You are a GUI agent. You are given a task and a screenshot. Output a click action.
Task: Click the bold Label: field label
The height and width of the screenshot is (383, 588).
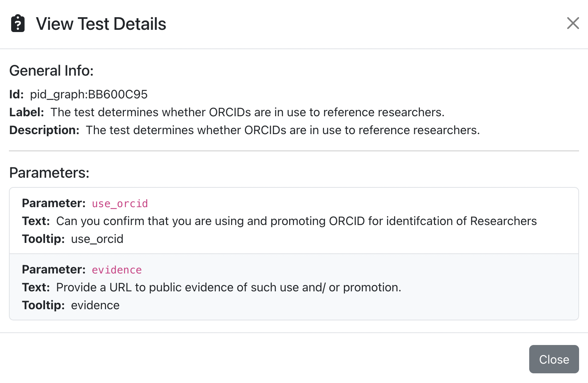coord(27,112)
